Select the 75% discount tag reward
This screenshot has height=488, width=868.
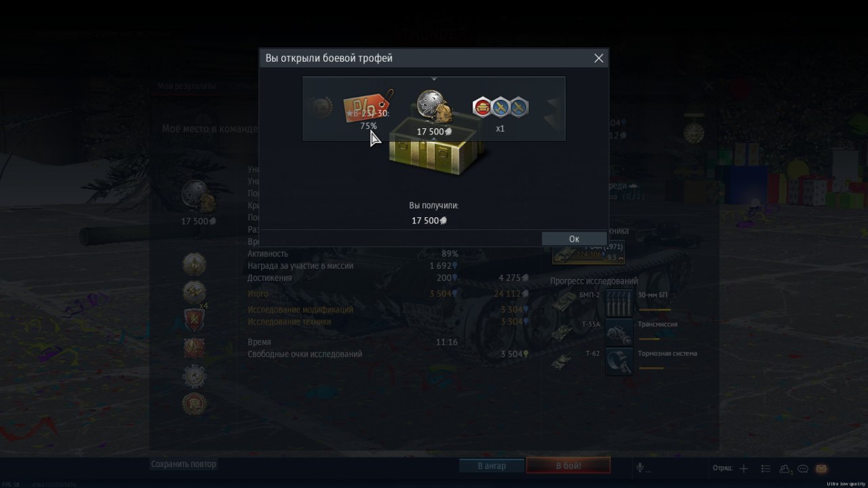(x=368, y=108)
